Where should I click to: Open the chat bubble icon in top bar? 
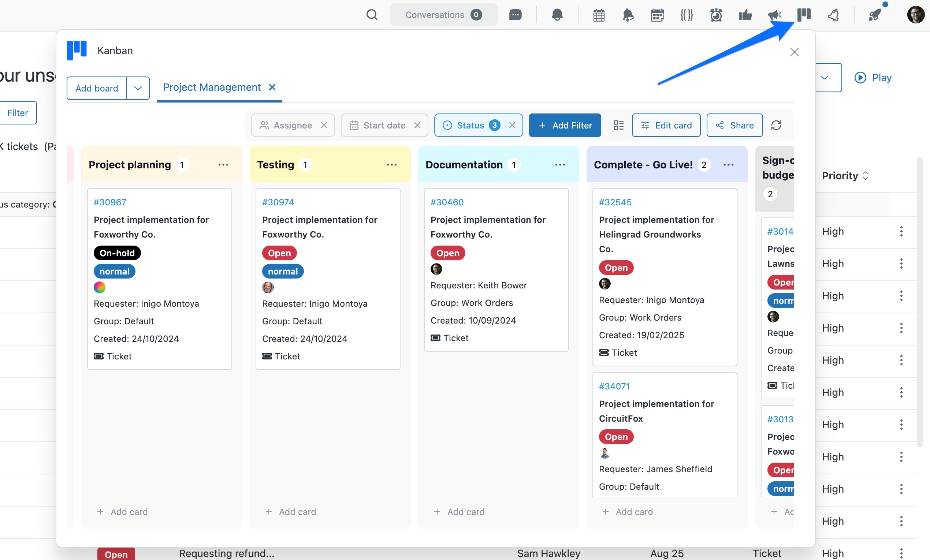(x=515, y=15)
